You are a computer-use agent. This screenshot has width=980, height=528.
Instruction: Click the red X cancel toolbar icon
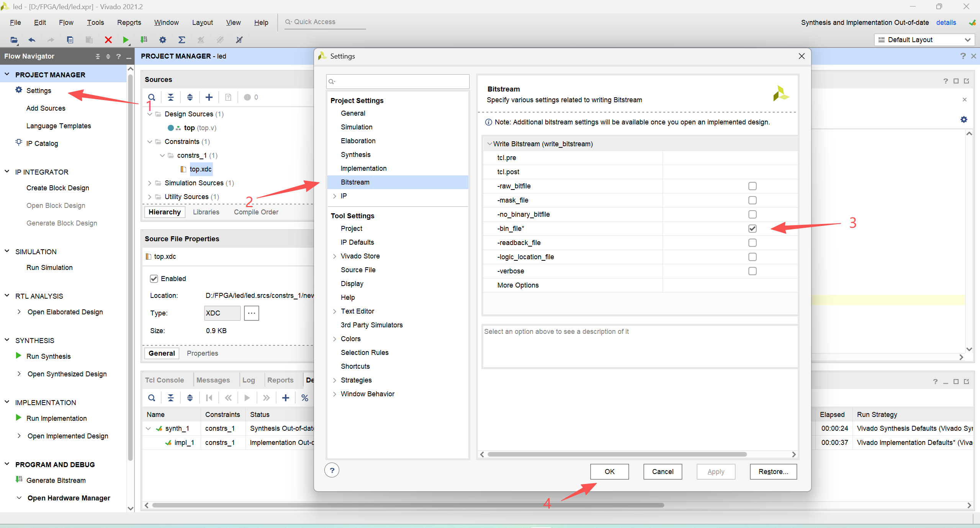(108, 40)
